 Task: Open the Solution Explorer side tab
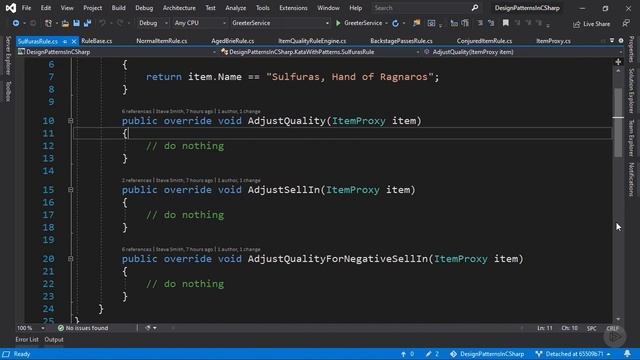631,91
